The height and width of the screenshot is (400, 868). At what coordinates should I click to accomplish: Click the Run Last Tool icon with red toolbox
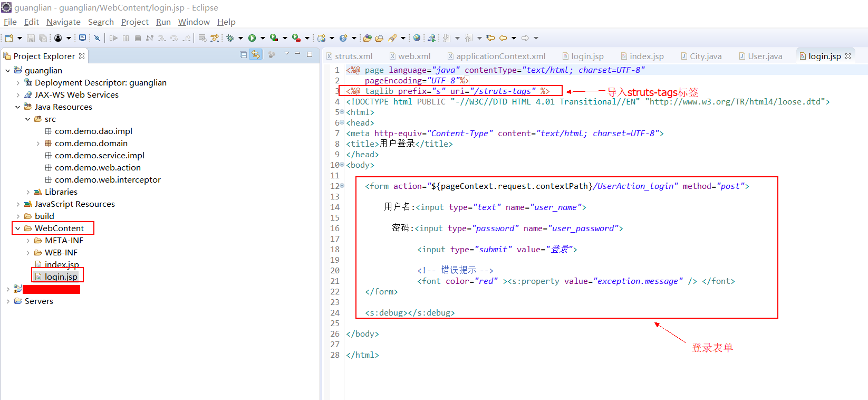[296, 38]
